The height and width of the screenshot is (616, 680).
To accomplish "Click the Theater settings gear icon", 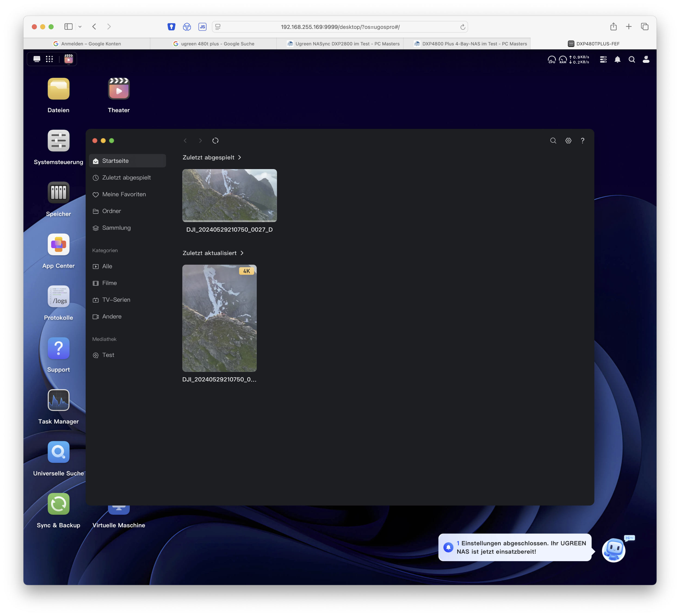I will [568, 141].
